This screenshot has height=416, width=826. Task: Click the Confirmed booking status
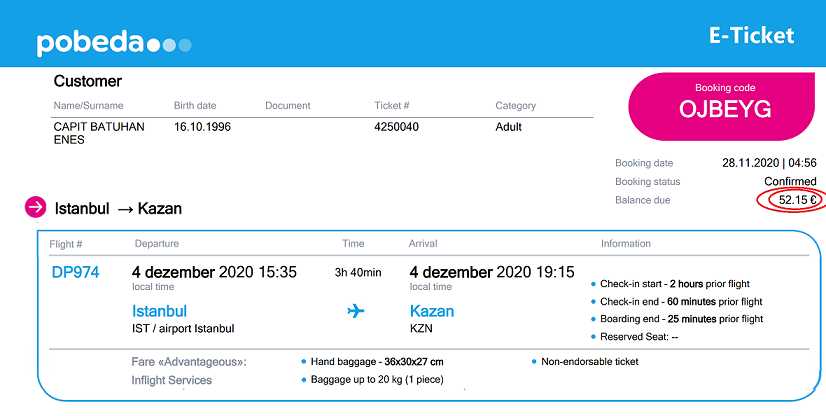click(x=790, y=182)
